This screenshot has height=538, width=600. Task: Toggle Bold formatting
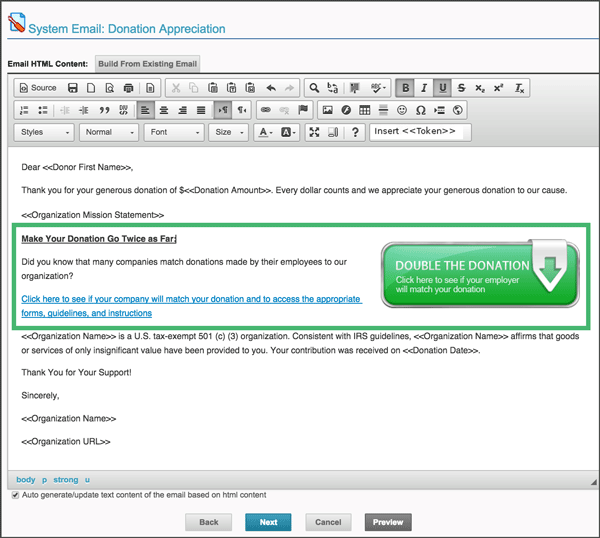tap(405, 88)
